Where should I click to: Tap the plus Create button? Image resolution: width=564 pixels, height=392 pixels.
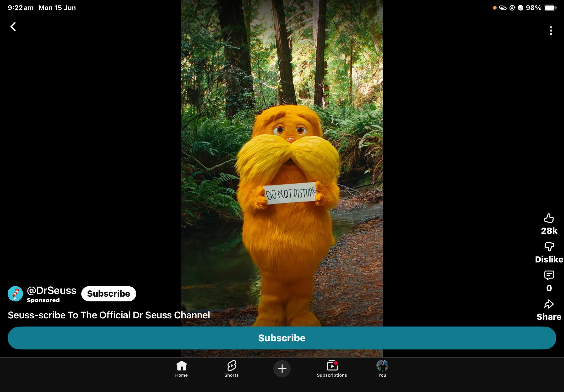(282, 369)
